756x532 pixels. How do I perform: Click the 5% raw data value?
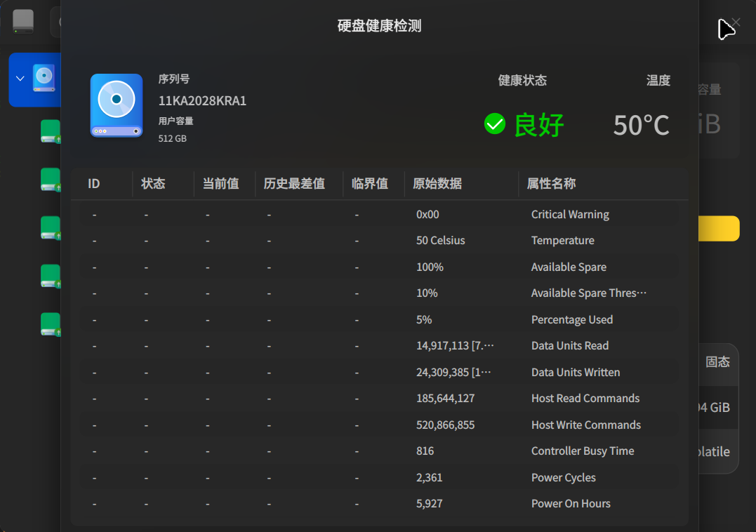[424, 319]
